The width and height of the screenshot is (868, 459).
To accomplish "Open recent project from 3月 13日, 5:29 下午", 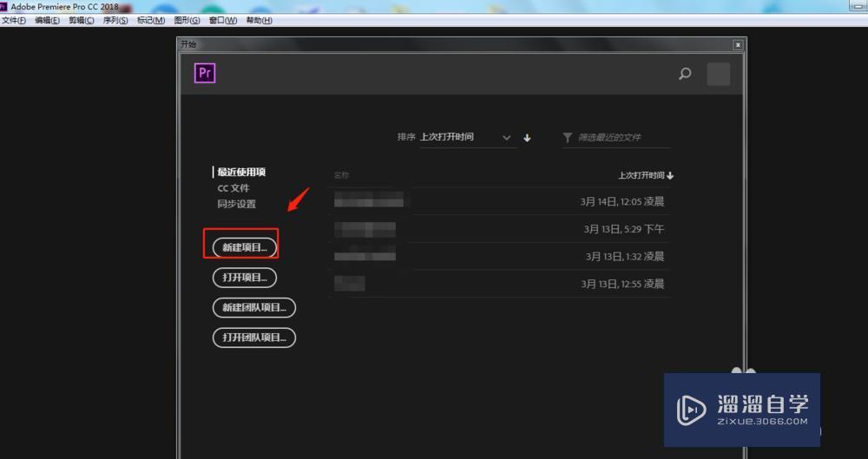I will pos(499,229).
